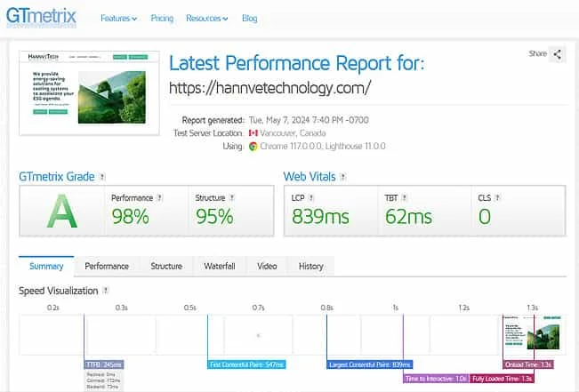
Task: Click the First Contentful Paint marker label
Action: 246,364
